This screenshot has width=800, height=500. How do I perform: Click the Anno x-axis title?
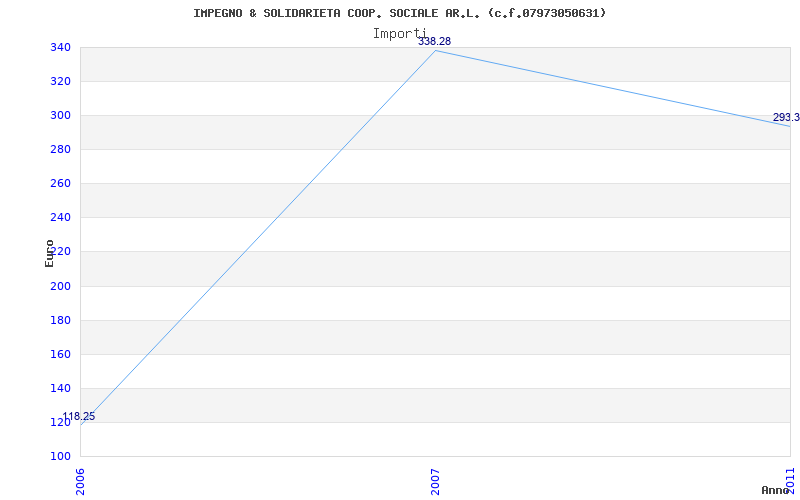click(x=776, y=490)
